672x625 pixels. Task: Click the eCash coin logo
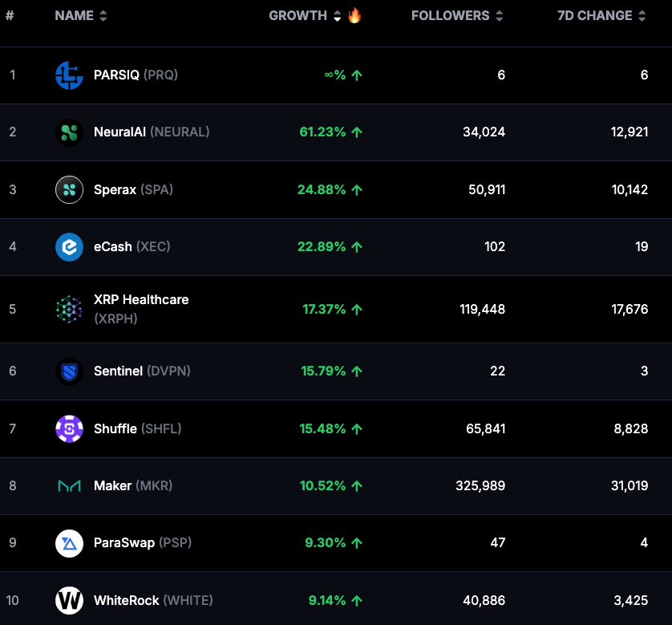(x=69, y=246)
